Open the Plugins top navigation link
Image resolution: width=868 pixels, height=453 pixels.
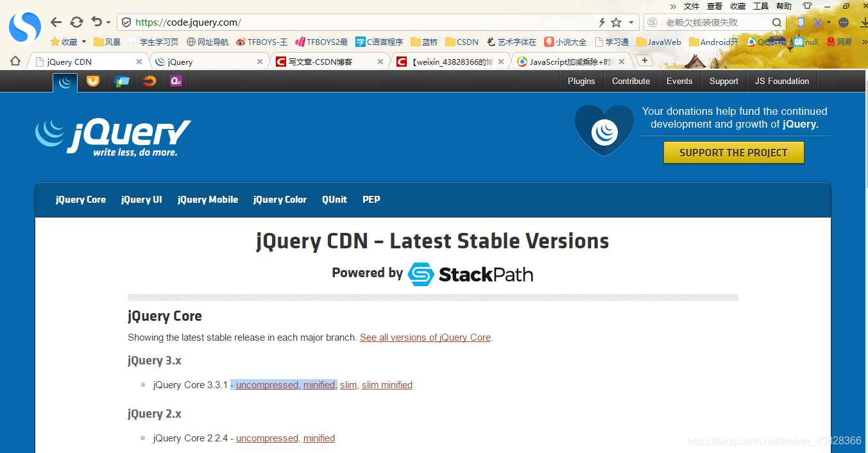(x=581, y=81)
